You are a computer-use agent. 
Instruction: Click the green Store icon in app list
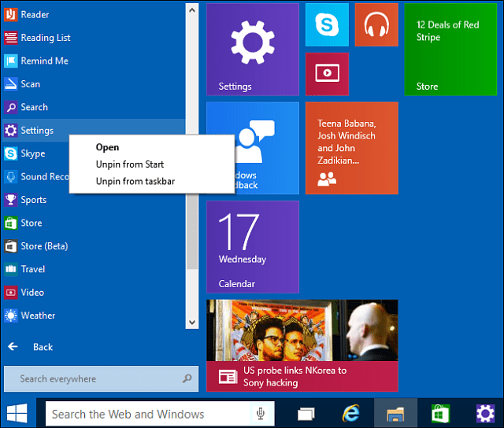click(10, 223)
